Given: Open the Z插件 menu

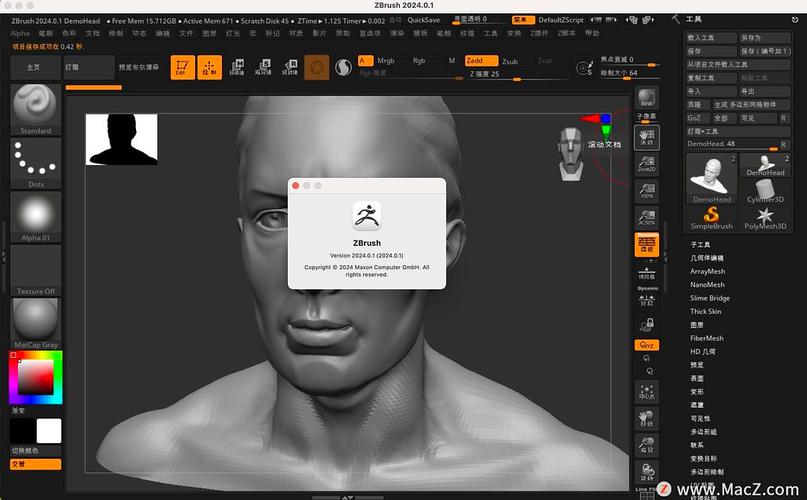Looking at the screenshot, I should click(x=539, y=33).
